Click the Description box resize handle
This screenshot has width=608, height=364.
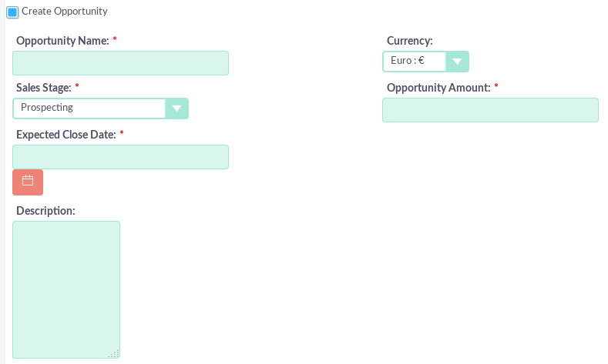[x=114, y=353]
